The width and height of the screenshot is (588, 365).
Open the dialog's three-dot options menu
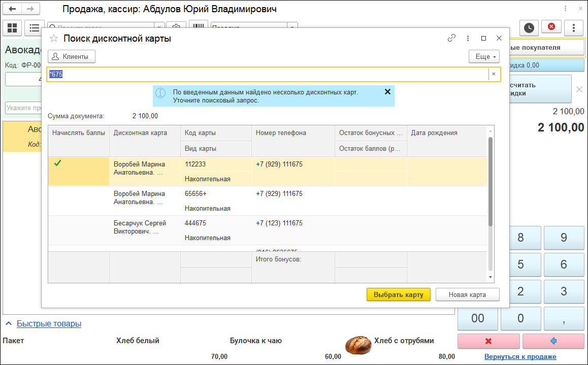(x=467, y=38)
